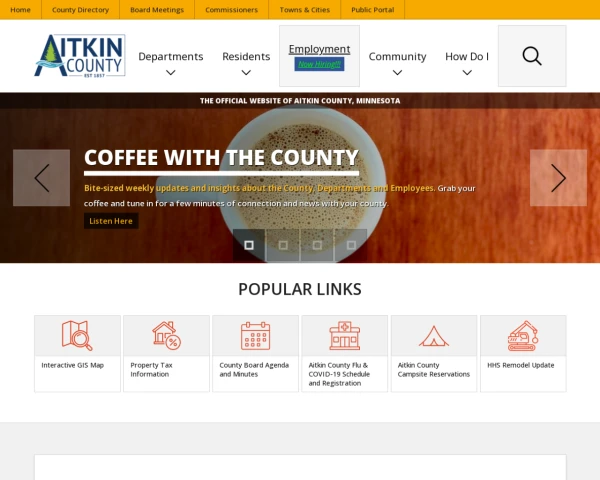Open Commissioners in top bar
The height and width of the screenshot is (480, 600).
pyautogui.click(x=232, y=10)
